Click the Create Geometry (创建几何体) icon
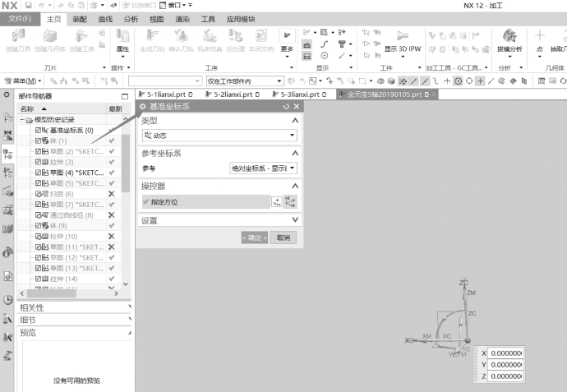The image size is (567, 392). click(50, 36)
